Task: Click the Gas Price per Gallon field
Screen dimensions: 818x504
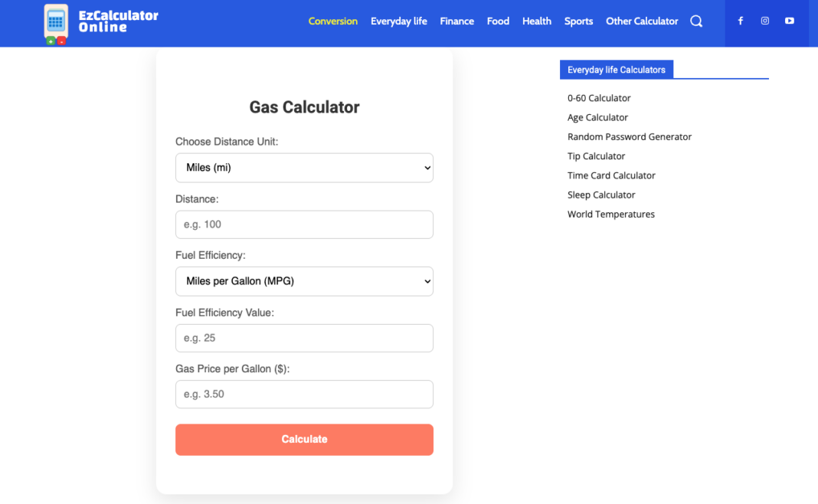Action: click(304, 394)
